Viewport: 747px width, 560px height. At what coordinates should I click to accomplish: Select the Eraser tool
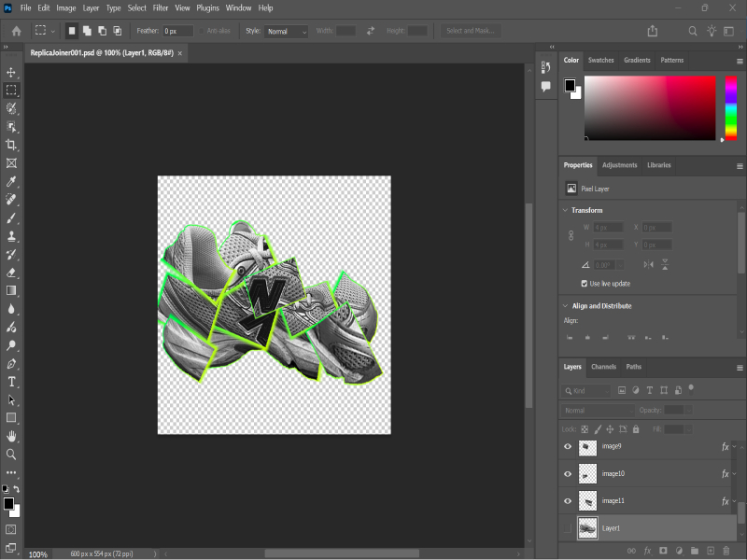11,273
